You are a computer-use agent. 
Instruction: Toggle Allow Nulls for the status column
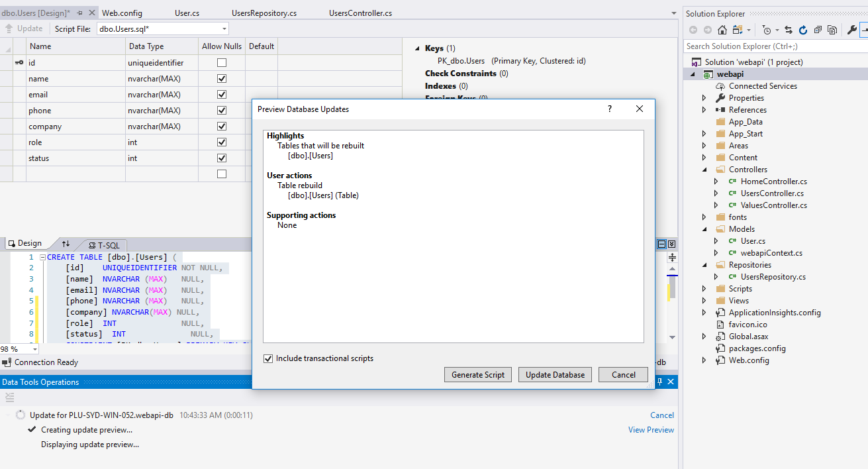coord(222,158)
